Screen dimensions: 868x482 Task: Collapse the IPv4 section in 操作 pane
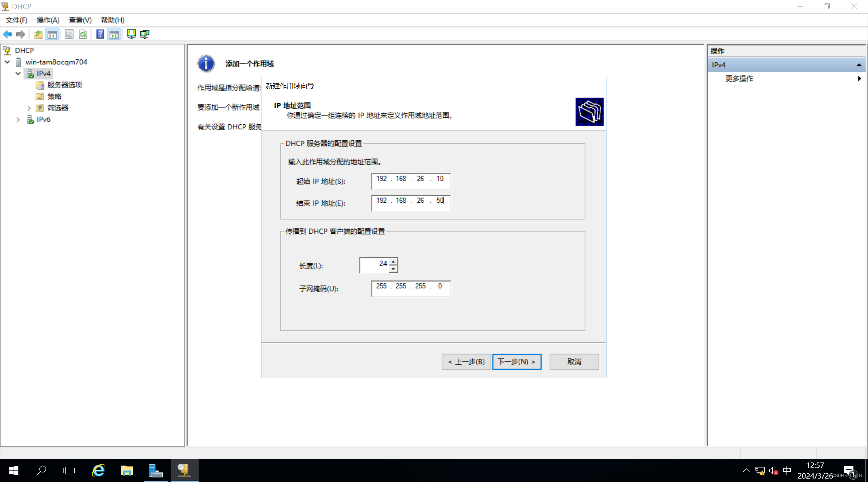(x=859, y=65)
